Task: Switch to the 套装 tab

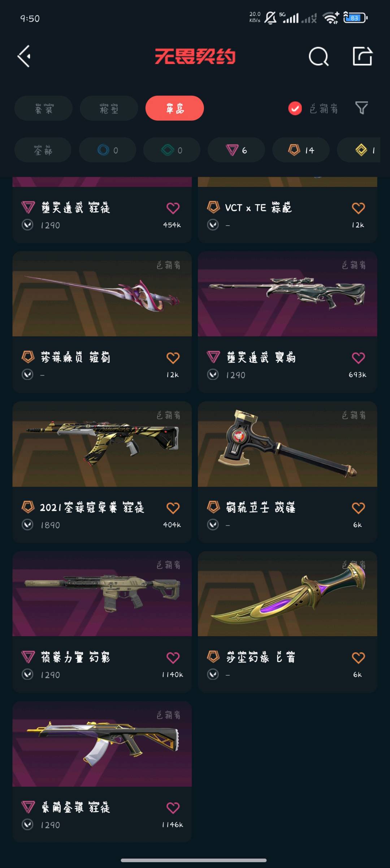Action: 43,108
